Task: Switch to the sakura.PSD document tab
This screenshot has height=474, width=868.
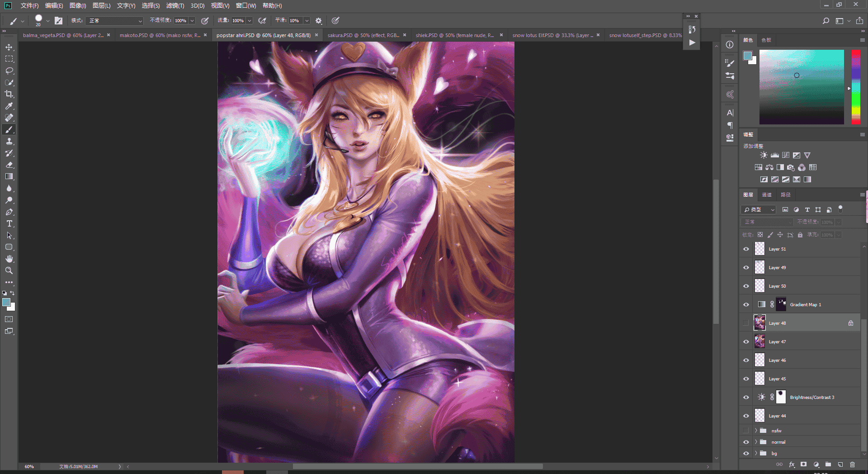Action: pyautogui.click(x=363, y=35)
